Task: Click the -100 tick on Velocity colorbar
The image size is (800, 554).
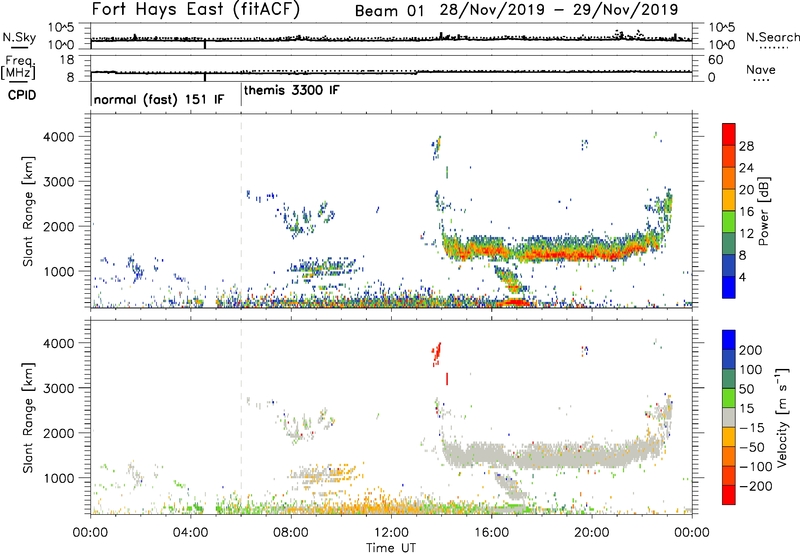Action: tap(756, 466)
